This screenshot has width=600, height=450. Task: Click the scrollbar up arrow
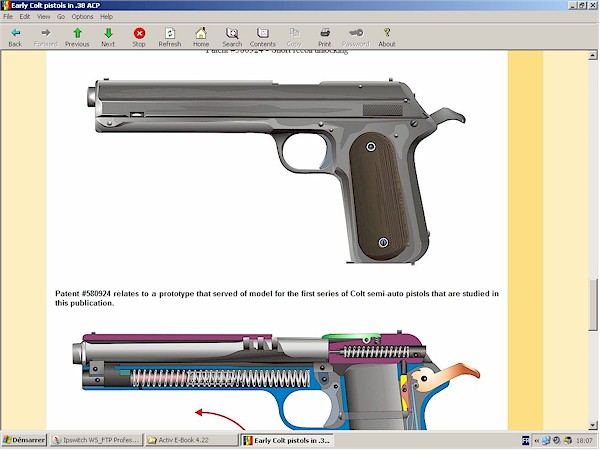(593, 55)
